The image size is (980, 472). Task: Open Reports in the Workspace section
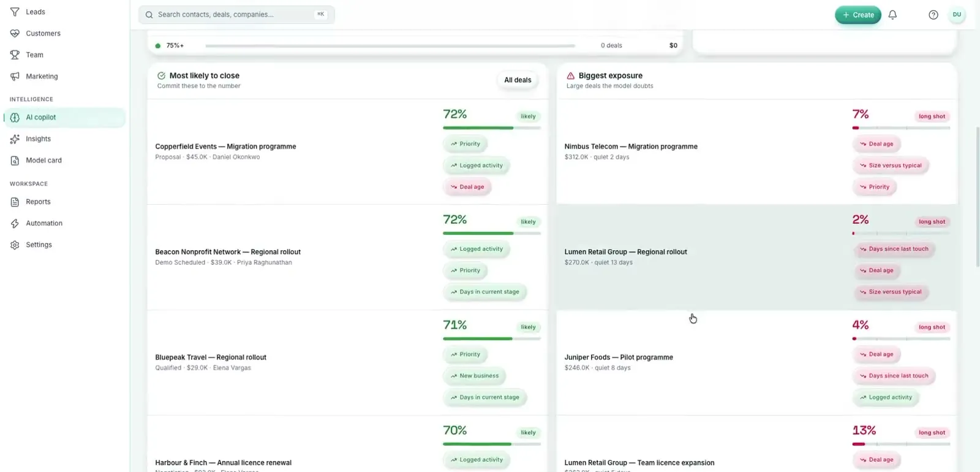[x=65, y=202]
